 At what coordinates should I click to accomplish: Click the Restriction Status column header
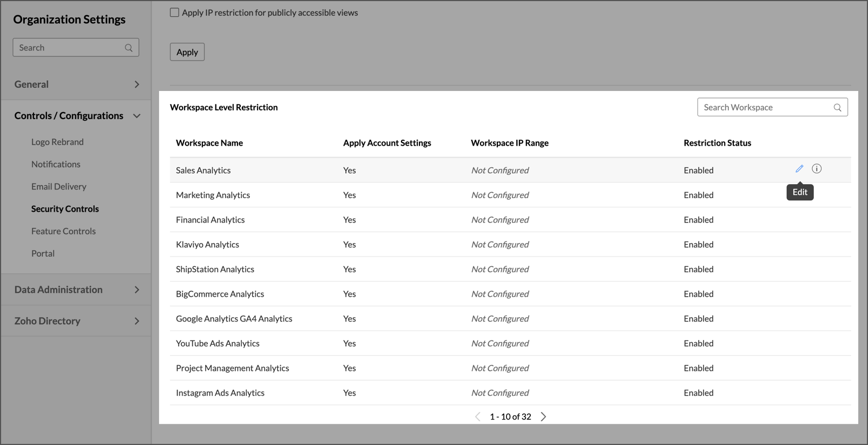(x=717, y=143)
